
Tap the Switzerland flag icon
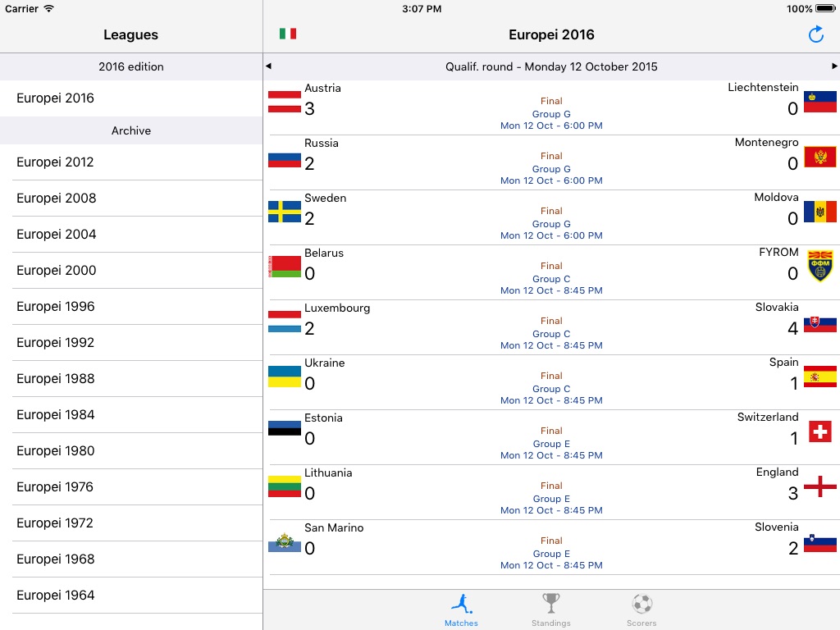[819, 431]
